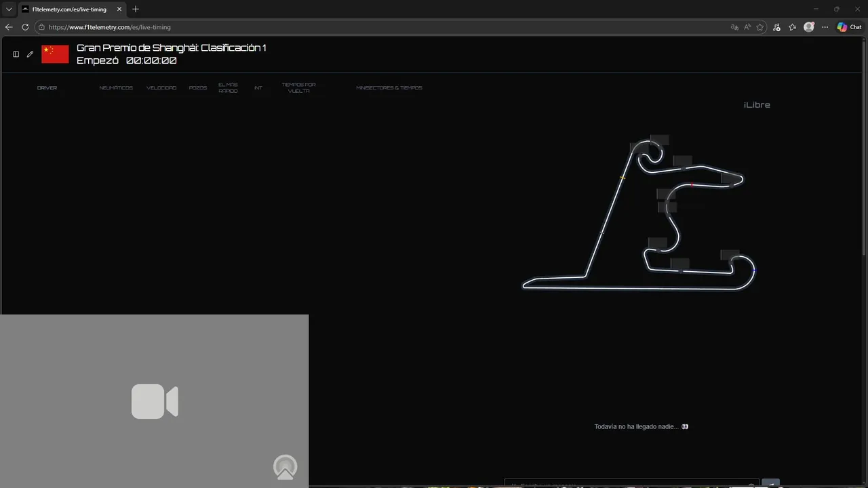Screen dimensions: 868x488
Task: Click the POZOS column header
Action: [x=198, y=88]
